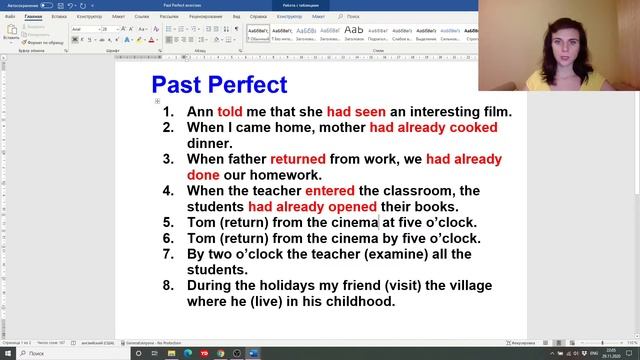Open the Справка ribbon tab

[x=258, y=17]
